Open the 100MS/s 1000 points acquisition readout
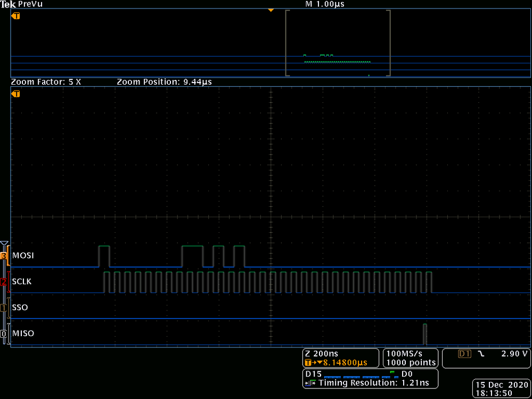532x399 pixels. (410, 357)
